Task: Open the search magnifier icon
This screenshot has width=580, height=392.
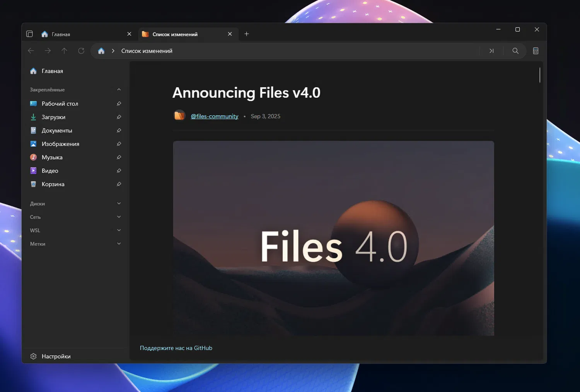Action: 515,51
